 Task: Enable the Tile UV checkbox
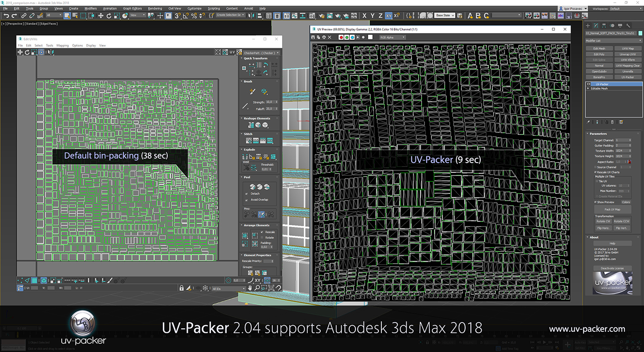597,181
